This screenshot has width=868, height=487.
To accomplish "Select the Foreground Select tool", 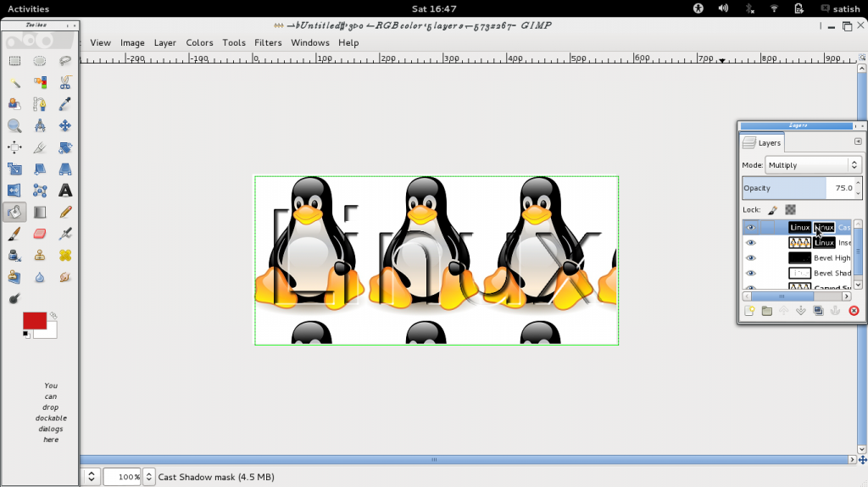I will click(x=14, y=104).
